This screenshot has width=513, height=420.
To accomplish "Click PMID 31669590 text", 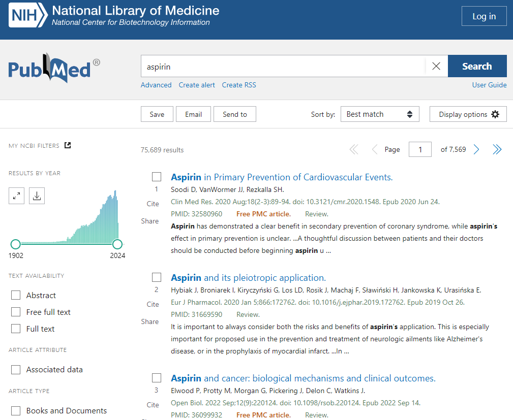I will 196,314.
